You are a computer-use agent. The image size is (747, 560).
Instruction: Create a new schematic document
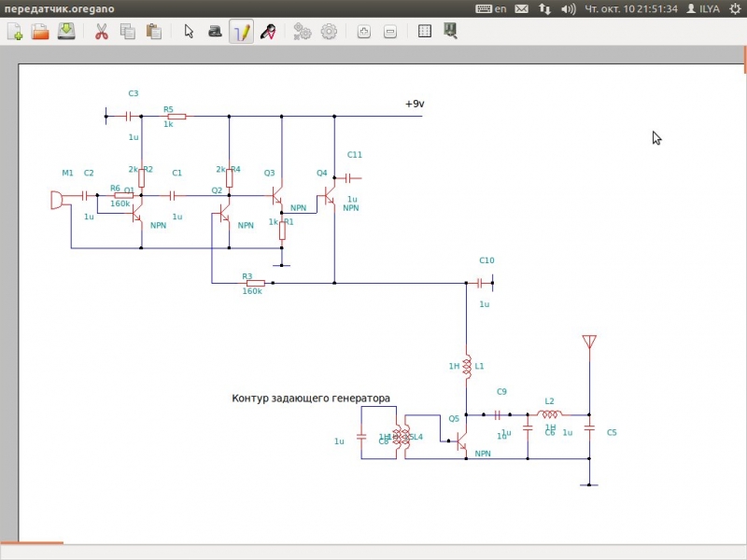(x=15, y=32)
